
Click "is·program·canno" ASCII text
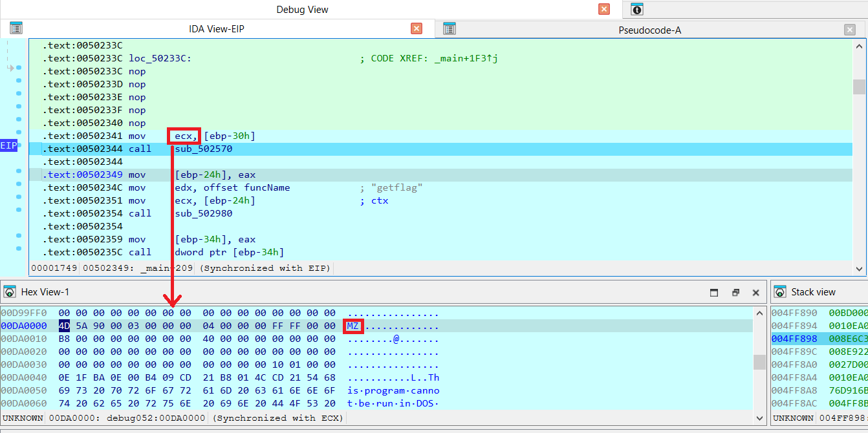393,390
